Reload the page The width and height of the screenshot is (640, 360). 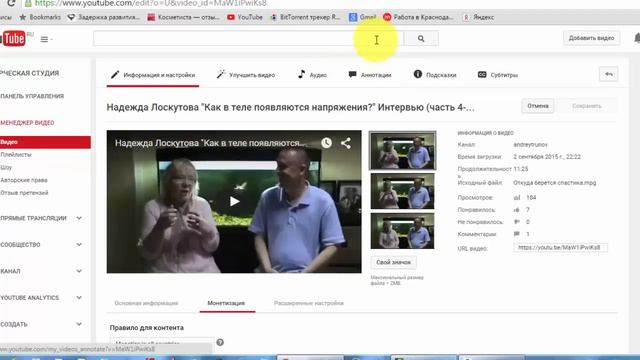coord(11,3)
